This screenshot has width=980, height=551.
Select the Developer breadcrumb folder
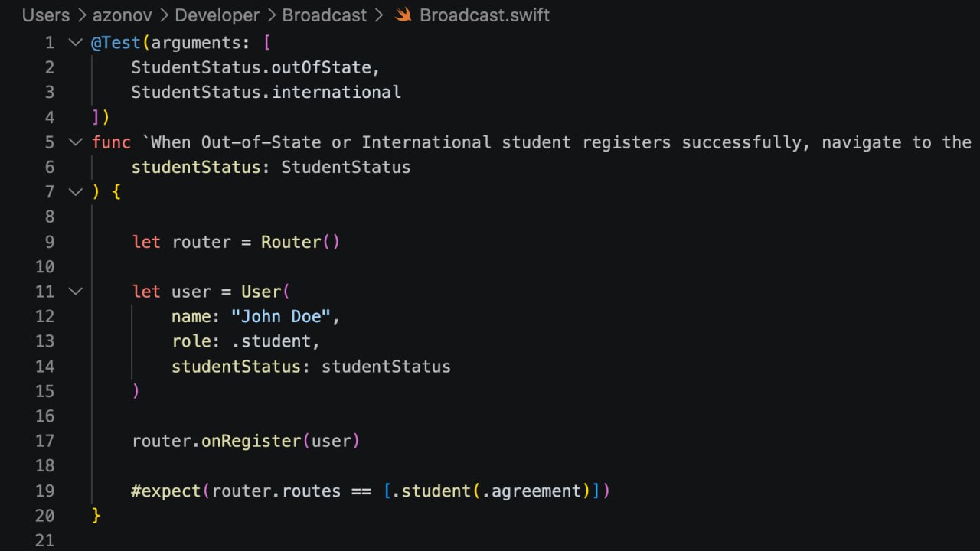[x=217, y=15]
